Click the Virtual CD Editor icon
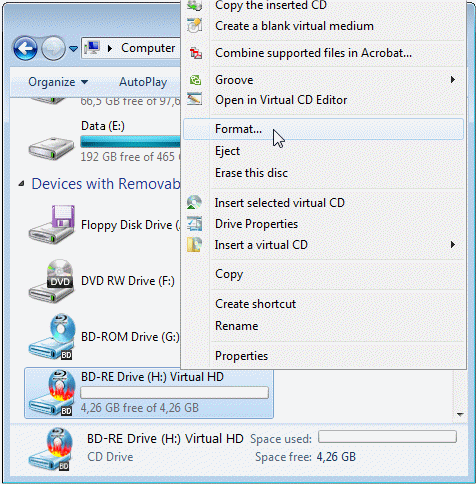 [195, 99]
